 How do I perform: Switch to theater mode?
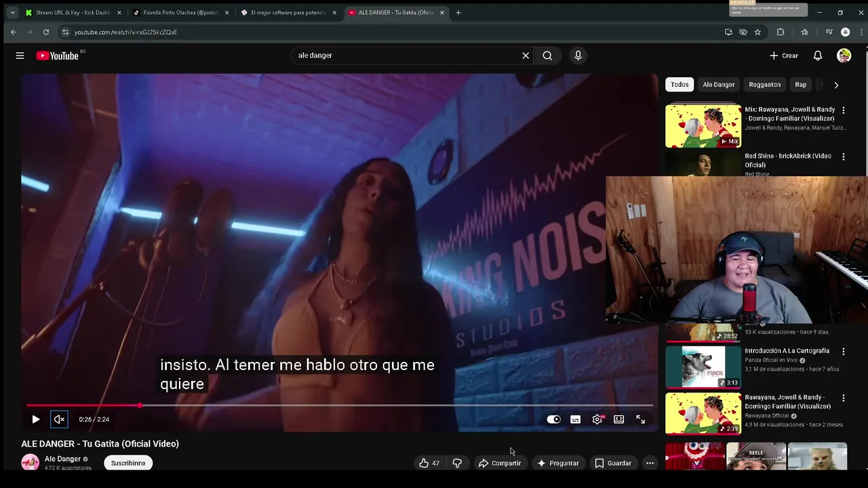(618, 420)
